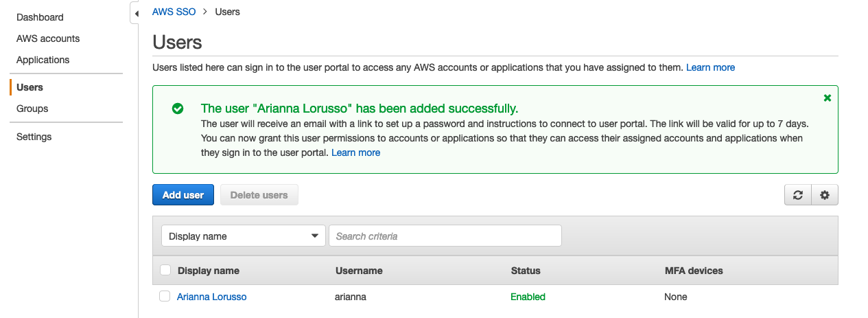This screenshot has height=318, width=868.
Task: Sort by Username column header
Action: click(x=359, y=271)
